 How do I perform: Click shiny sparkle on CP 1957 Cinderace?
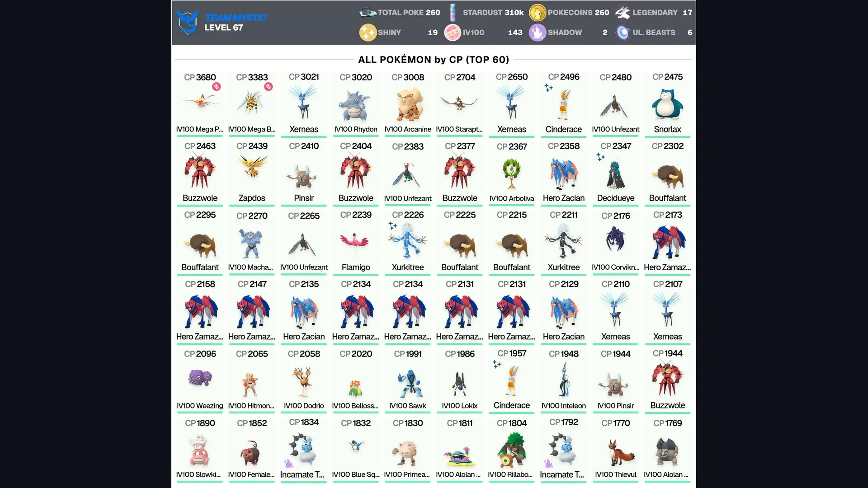coord(497,364)
